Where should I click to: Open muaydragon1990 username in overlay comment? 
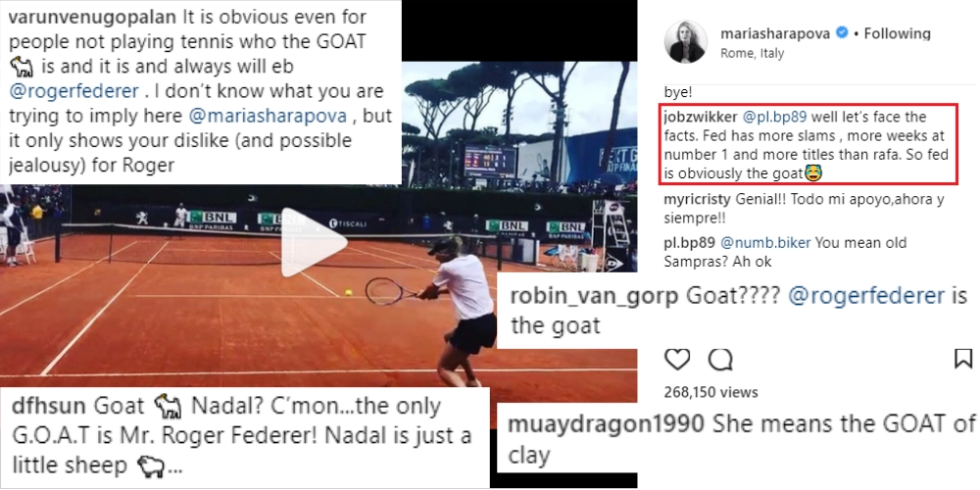606,424
